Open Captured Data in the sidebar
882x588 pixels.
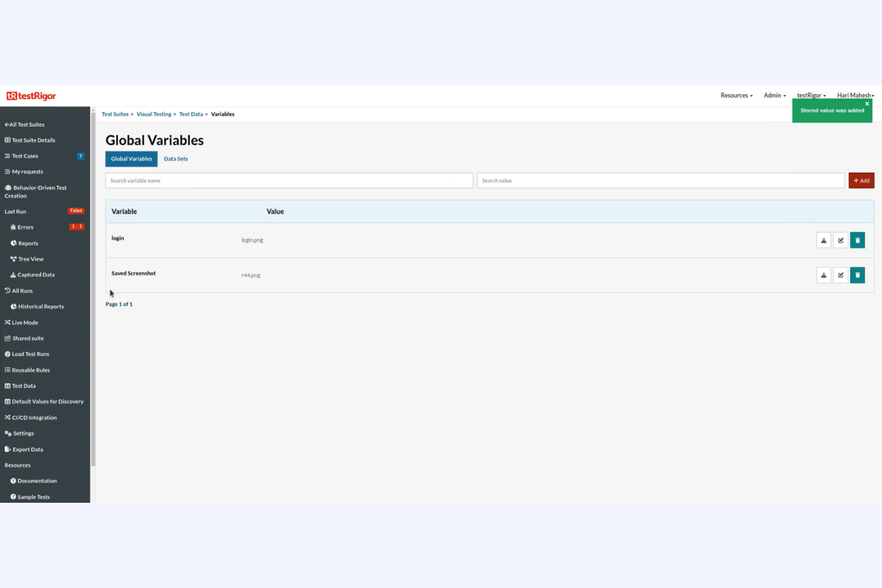36,275
